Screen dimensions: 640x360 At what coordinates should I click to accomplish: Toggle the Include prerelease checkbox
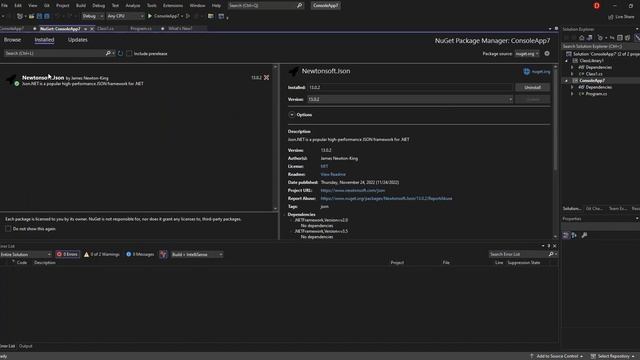[129, 53]
